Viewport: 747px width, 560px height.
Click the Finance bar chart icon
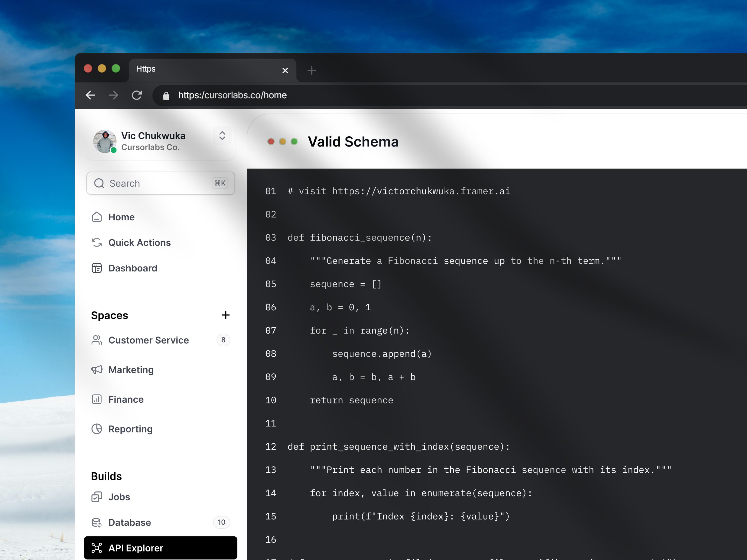[x=96, y=399]
